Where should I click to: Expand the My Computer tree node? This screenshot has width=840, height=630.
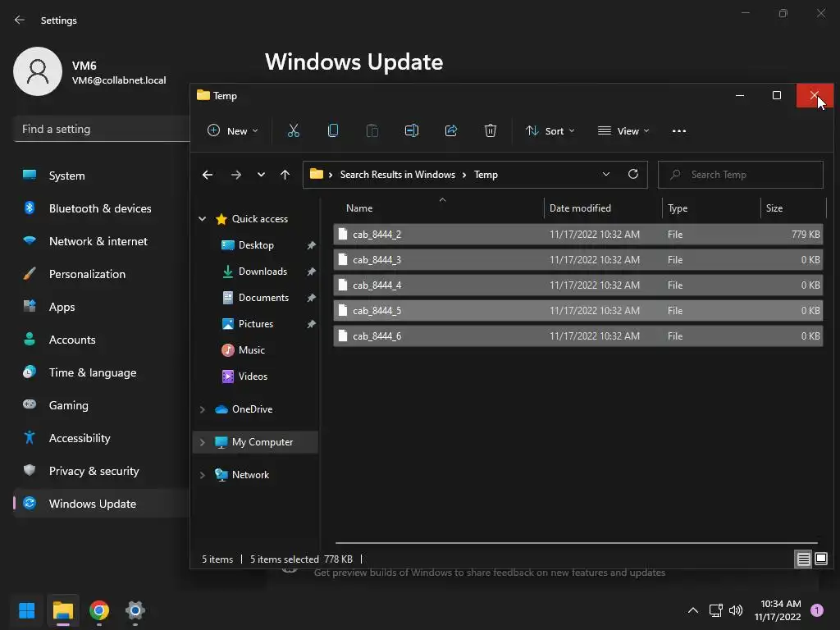pyautogui.click(x=203, y=442)
